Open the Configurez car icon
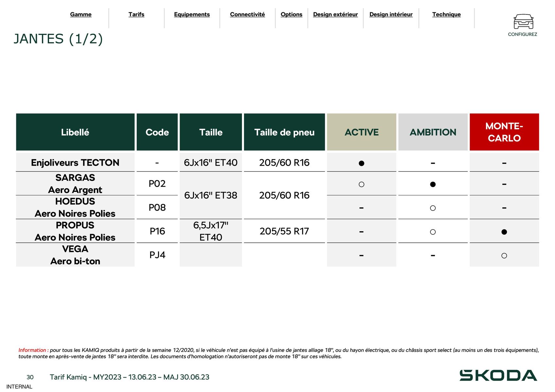 [x=523, y=22]
